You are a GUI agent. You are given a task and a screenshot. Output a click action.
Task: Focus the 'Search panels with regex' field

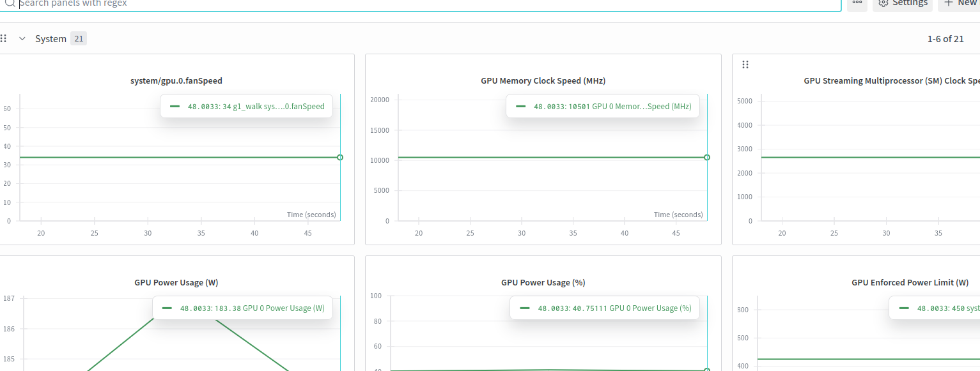pyautogui.click(x=422, y=3)
